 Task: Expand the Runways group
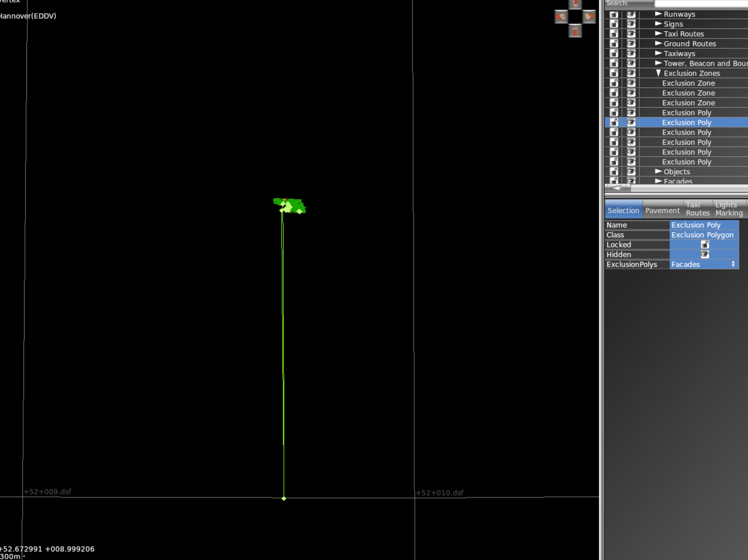click(658, 14)
